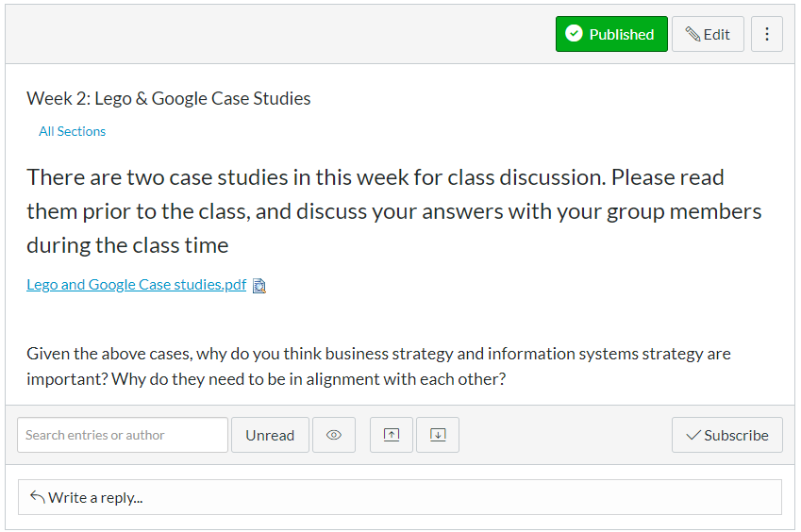Viewport: 801px width, 532px height.
Task: Click the Edit button label
Action: click(x=717, y=34)
